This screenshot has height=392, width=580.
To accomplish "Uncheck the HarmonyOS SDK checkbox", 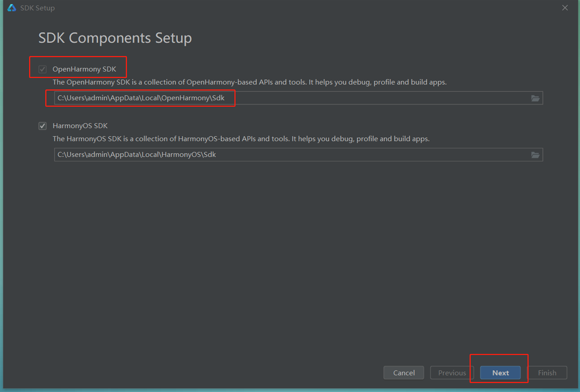I will coord(42,126).
